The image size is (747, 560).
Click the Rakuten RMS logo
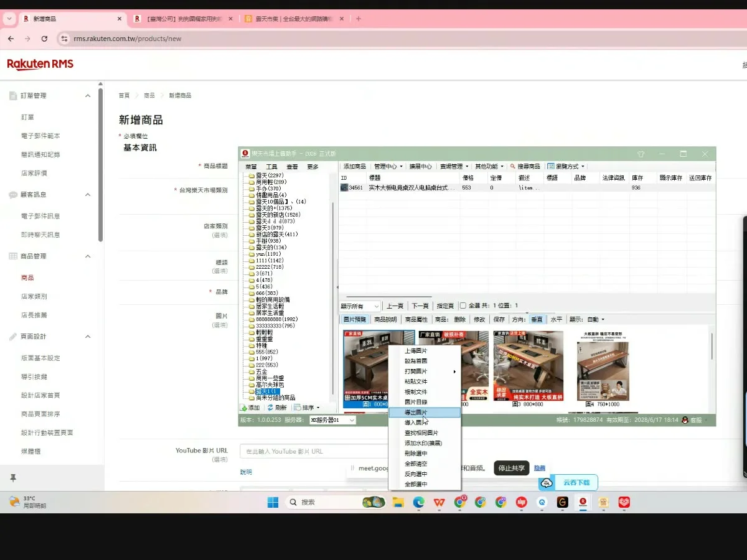pos(40,64)
